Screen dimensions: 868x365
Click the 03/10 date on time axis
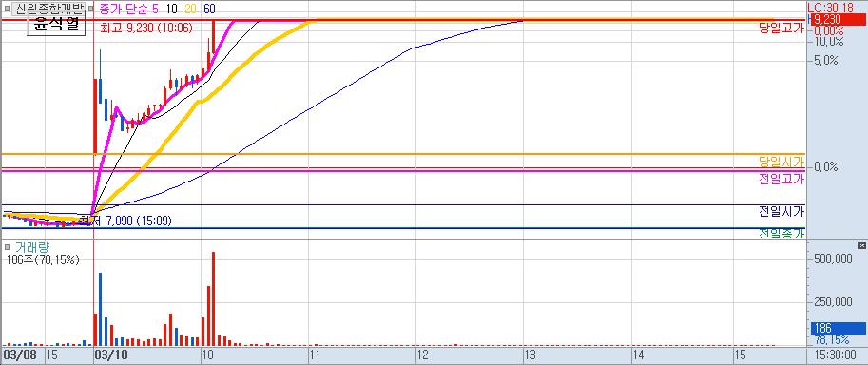(x=112, y=354)
